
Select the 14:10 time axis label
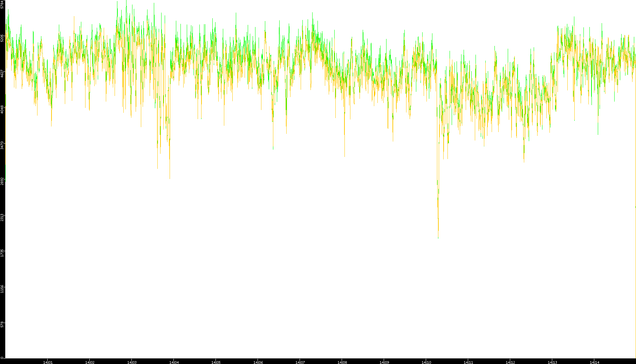[426, 362]
